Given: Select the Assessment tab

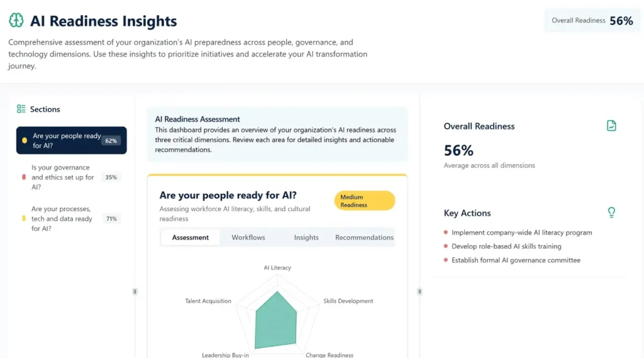Looking at the screenshot, I should click(x=190, y=237).
